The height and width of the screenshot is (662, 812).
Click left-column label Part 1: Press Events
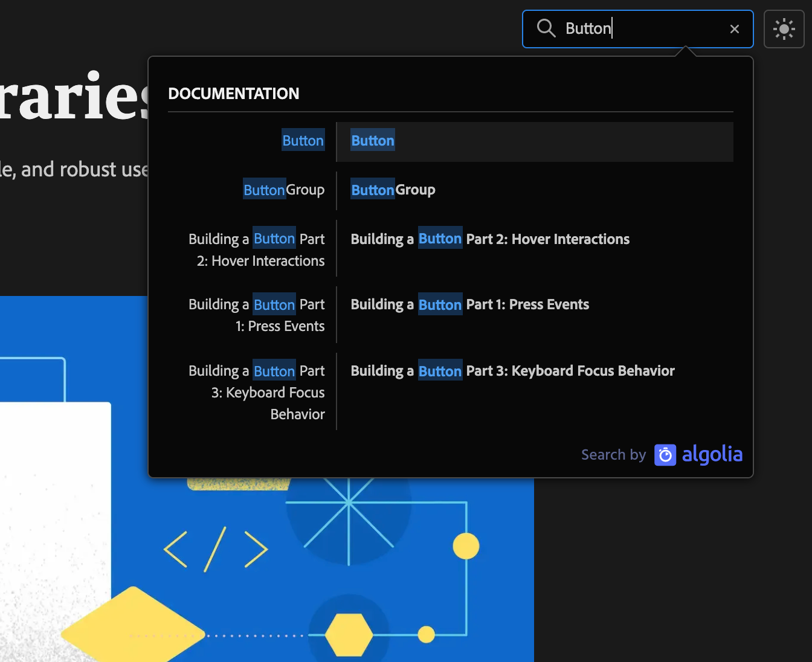[x=257, y=315]
